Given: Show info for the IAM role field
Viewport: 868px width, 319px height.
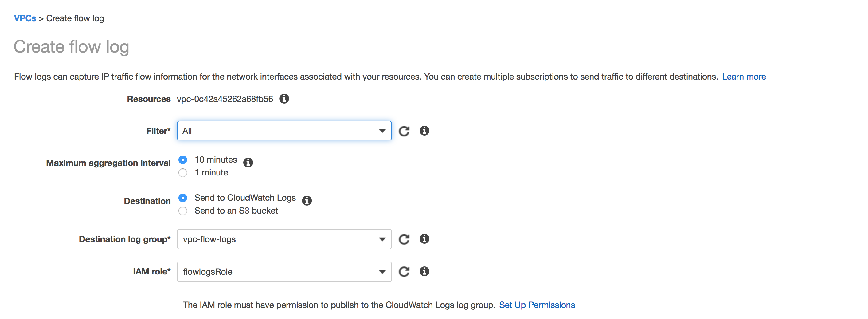Looking at the screenshot, I should (x=424, y=271).
